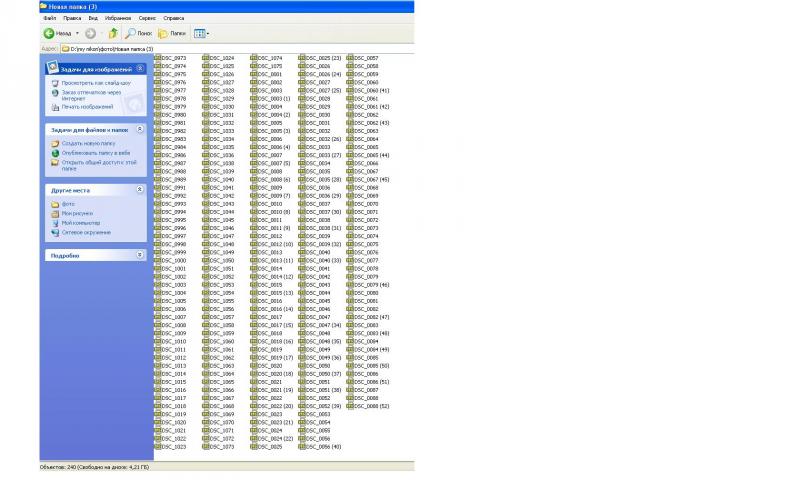Select file name DSC_0047 (34)
Image resolution: width=800 pixels, height=500 pixels.
click(x=323, y=325)
